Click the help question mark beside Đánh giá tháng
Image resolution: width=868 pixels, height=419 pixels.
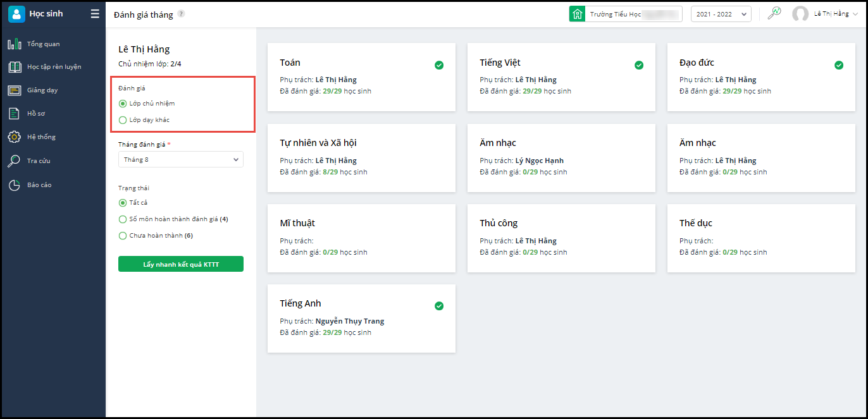pos(181,14)
